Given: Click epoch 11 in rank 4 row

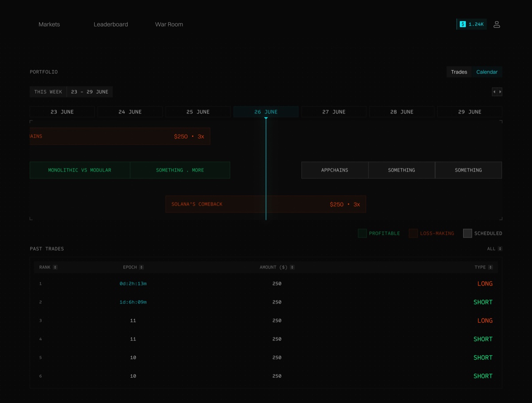Looking at the screenshot, I should 133,339.
